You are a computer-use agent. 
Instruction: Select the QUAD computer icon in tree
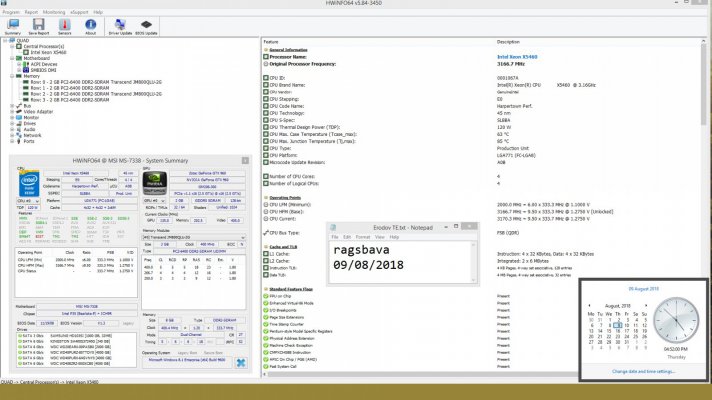(x=12, y=40)
